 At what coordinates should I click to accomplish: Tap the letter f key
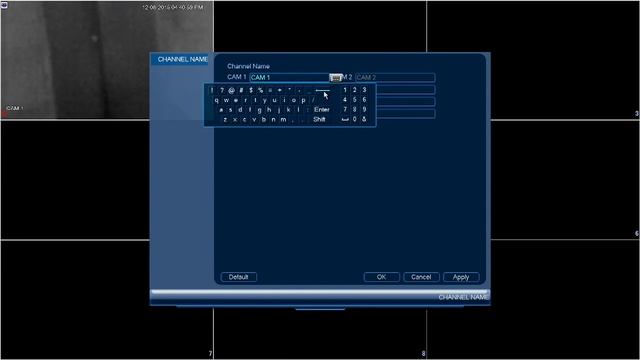tap(250, 110)
